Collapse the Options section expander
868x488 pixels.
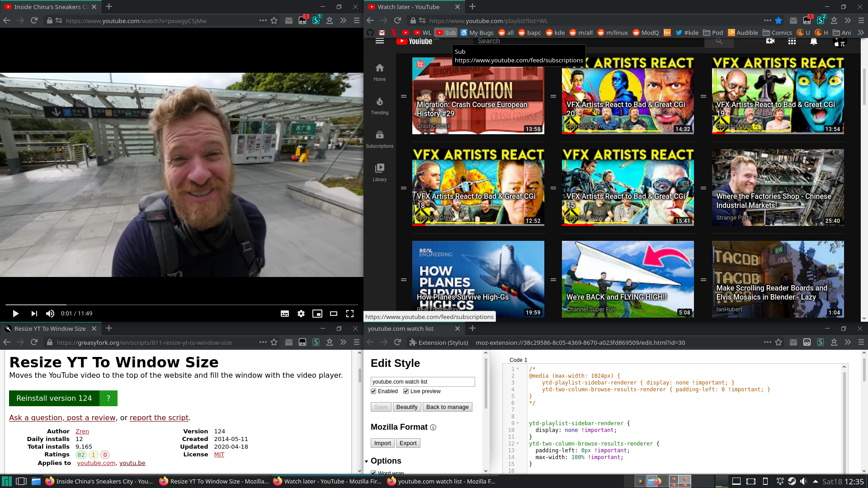coord(367,461)
